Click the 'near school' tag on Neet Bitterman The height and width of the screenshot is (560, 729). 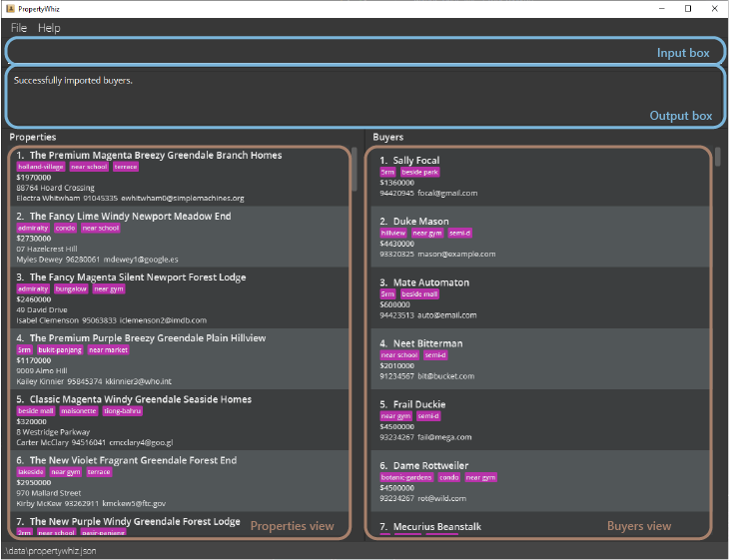(399, 355)
